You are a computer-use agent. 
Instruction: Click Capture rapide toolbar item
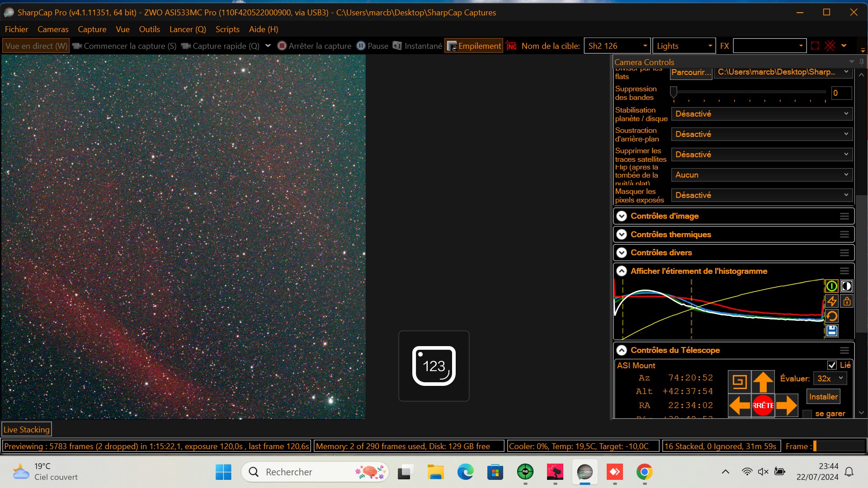pyautogui.click(x=220, y=46)
